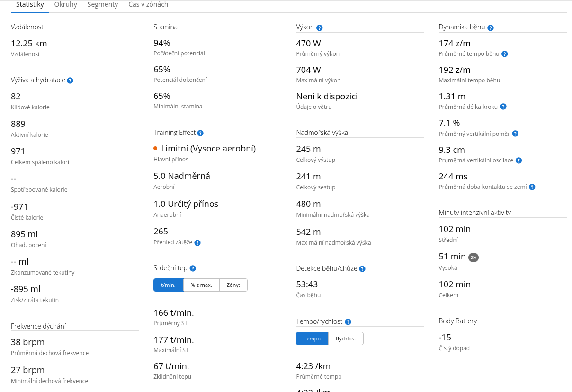This screenshot has height=392, width=572.
Task: Click the 2× badge next to Vysoká minutes
Action: (x=474, y=258)
